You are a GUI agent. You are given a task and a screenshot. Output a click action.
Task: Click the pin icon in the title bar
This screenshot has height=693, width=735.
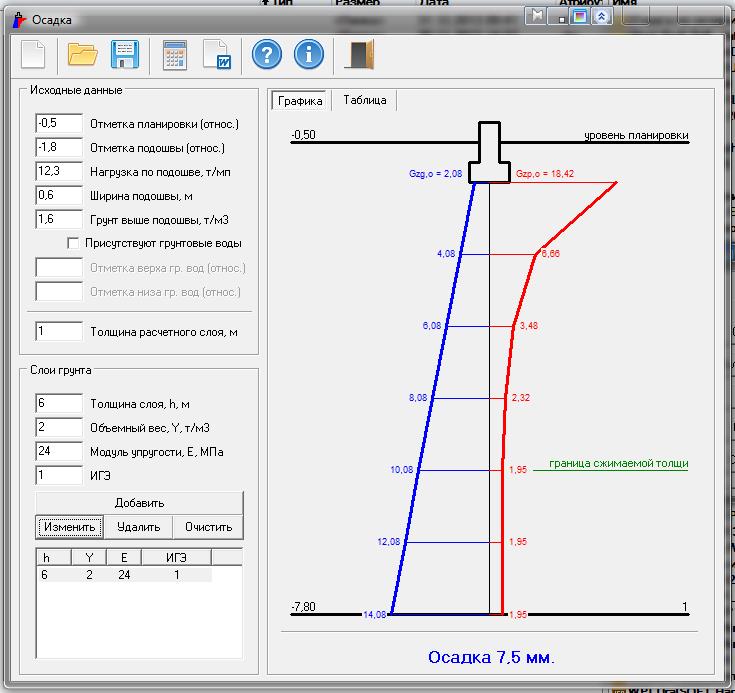[x=537, y=16]
